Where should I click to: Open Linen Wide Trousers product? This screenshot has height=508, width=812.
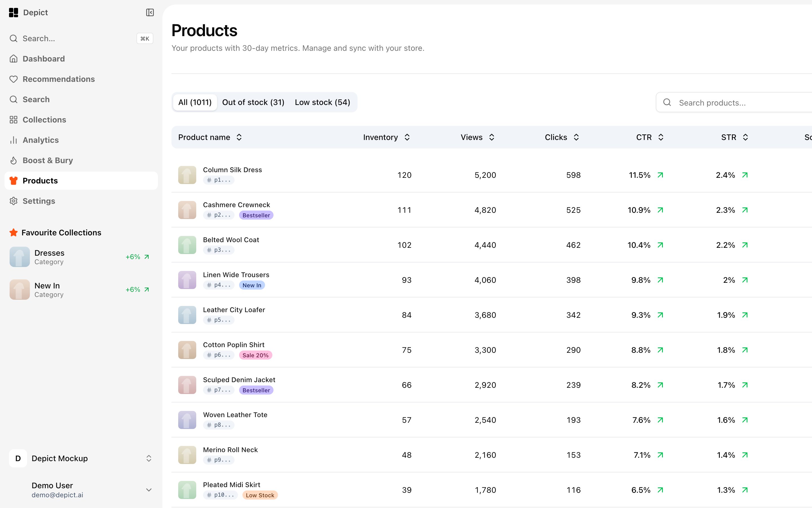pyautogui.click(x=236, y=275)
